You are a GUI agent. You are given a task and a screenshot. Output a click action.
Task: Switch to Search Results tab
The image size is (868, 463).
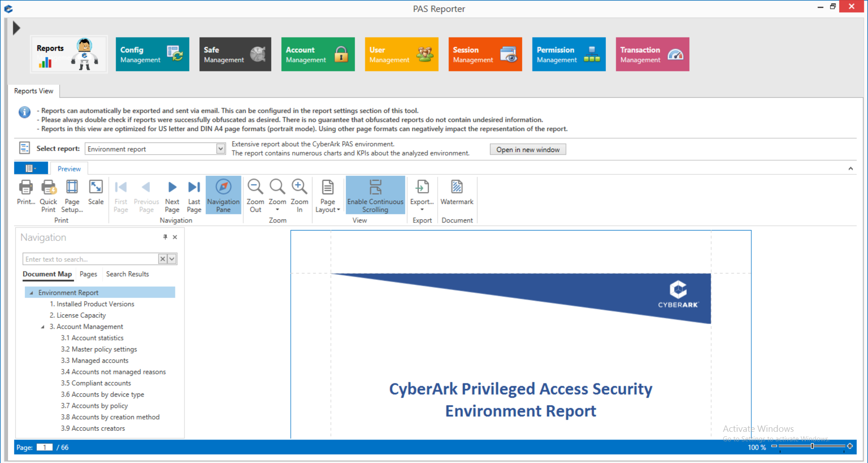pos(127,274)
